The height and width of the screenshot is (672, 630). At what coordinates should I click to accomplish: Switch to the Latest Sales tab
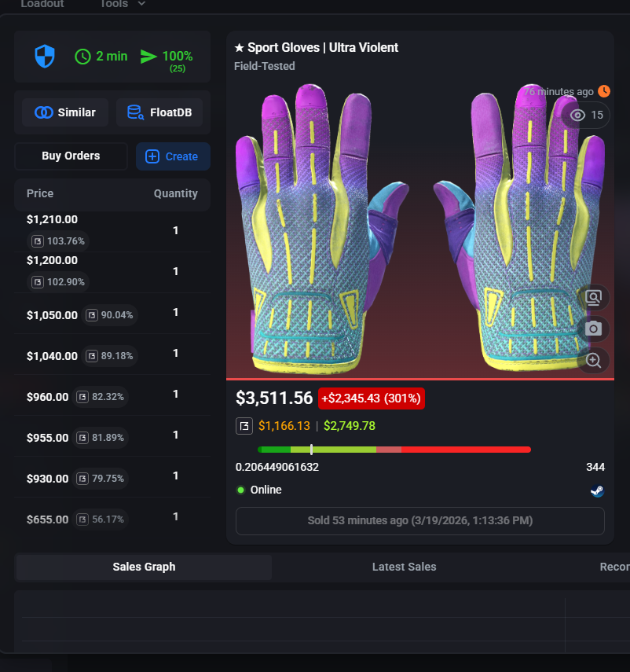[x=404, y=567]
